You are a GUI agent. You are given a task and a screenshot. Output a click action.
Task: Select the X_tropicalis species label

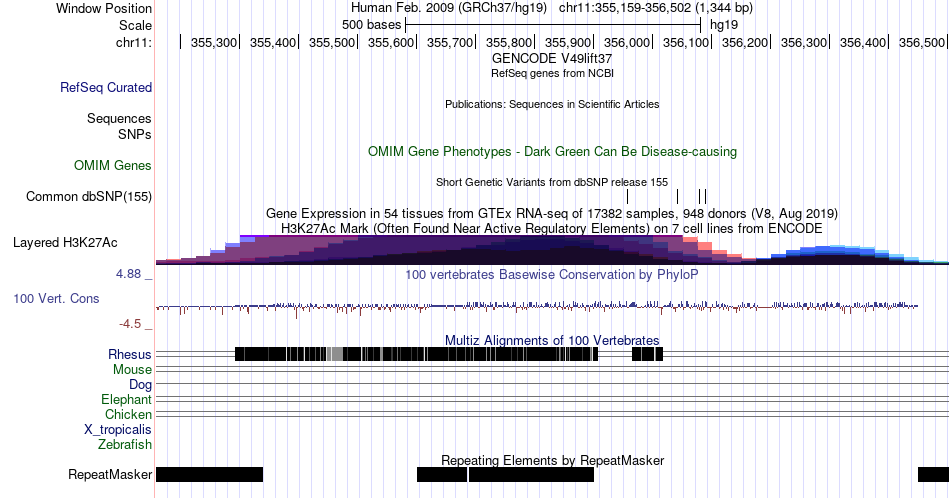click(118, 430)
